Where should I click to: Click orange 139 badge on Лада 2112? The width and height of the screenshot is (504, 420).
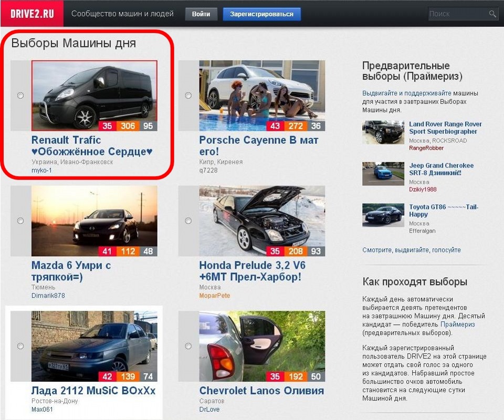click(x=128, y=376)
